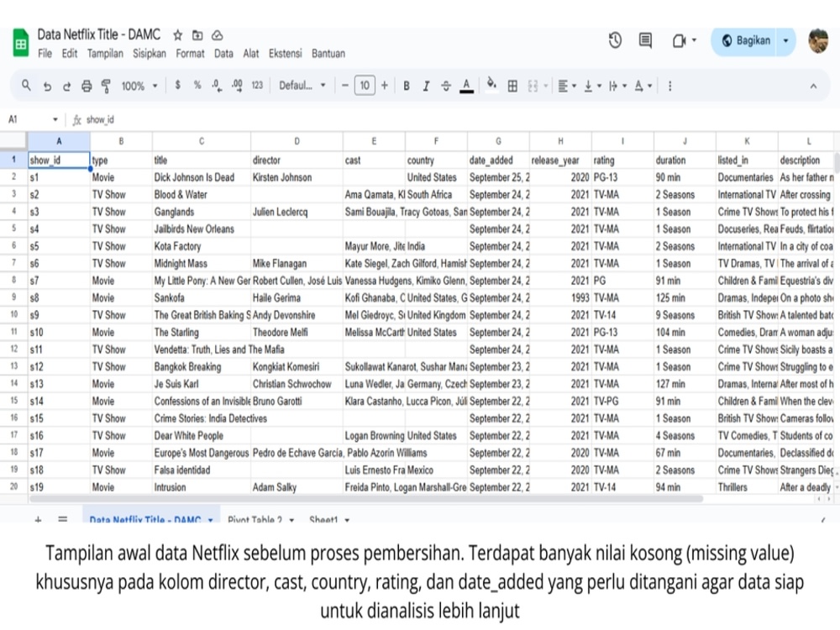Open the account profile picture
The width and height of the screenshot is (840, 630).
[818, 40]
